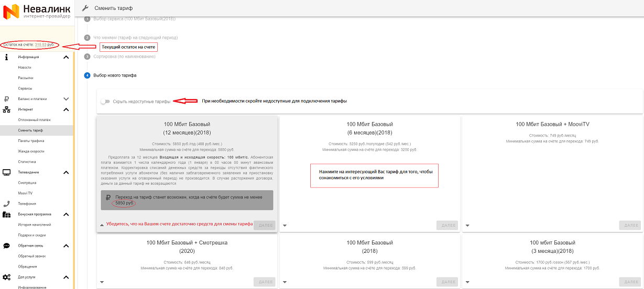Click ДАЛЕЕ on the MooviTV tariff card
The width and height of the screenshot is (644, 289).
tap(629, 225)
